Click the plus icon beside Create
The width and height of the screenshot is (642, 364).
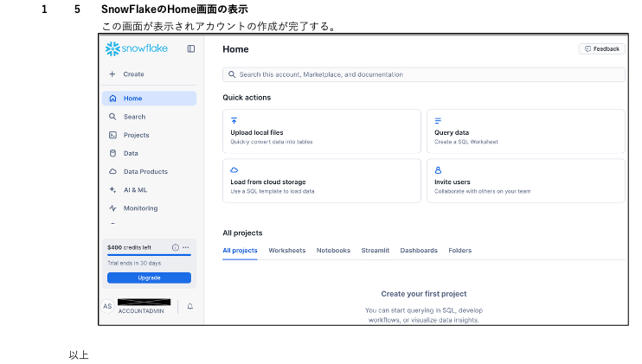(112, 74)
